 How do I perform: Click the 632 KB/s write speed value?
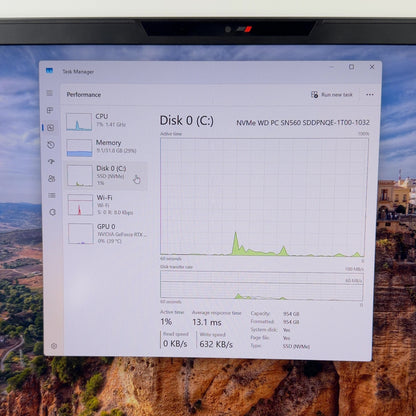216,344
